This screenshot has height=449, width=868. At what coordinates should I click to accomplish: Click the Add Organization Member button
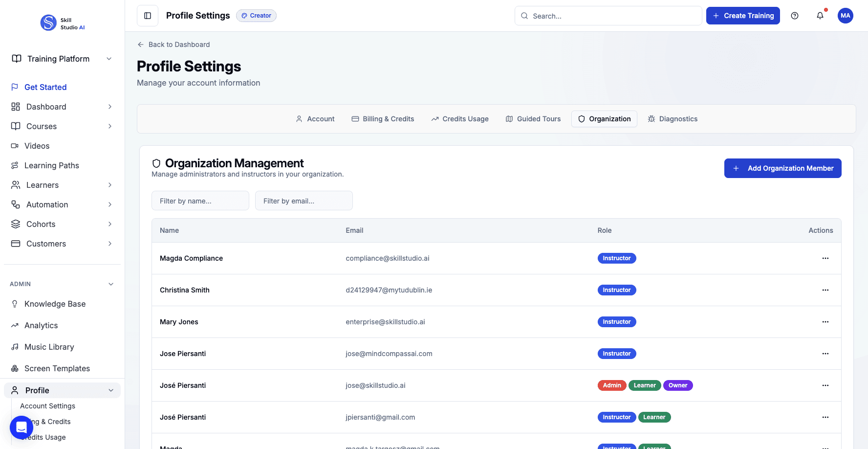tap(782, 168)
